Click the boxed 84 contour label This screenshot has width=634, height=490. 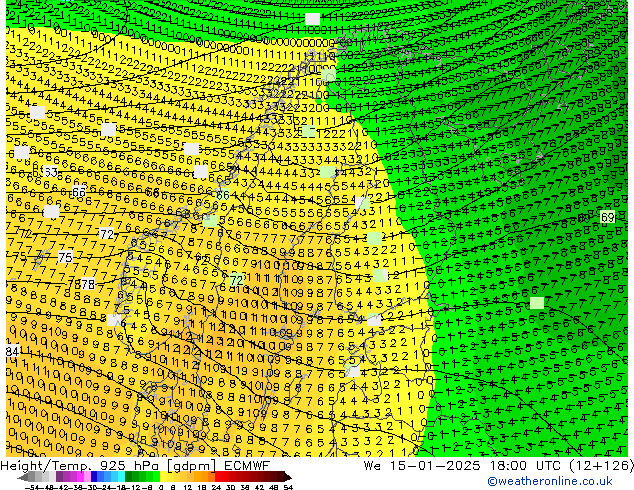click(13, 351)
